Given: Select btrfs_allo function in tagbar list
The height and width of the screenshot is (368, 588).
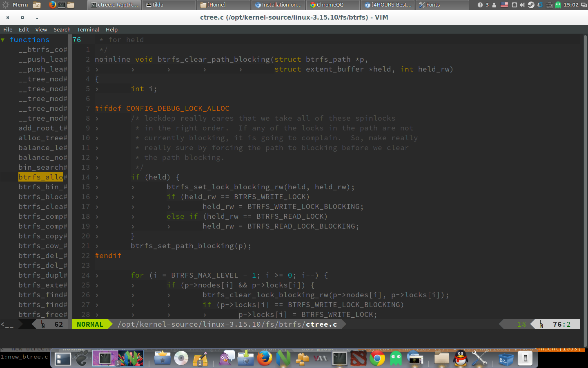Looking at the screenshot, I should tap(41, 177).
